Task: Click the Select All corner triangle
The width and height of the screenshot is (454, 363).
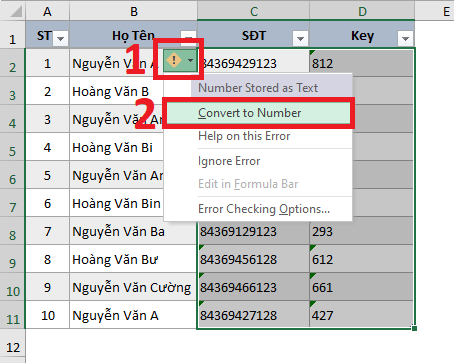Action: point(16,11)
